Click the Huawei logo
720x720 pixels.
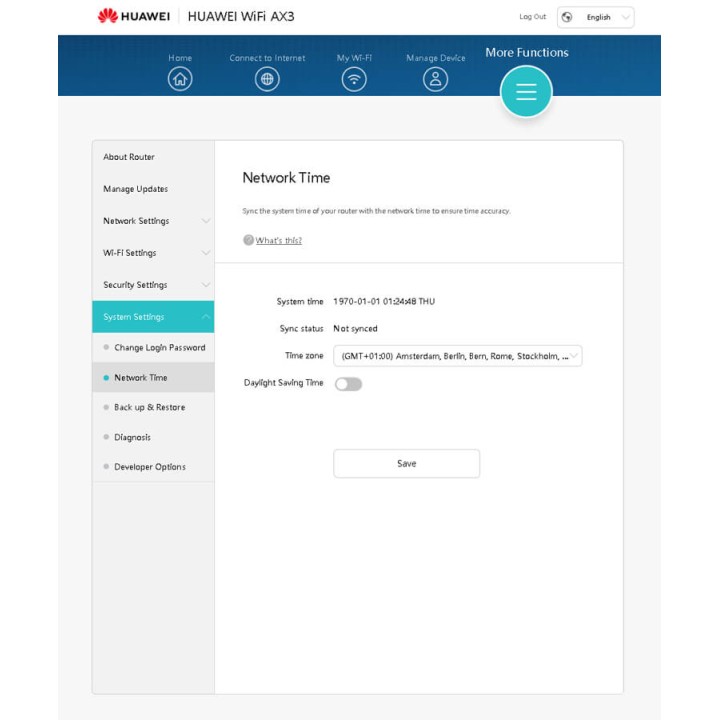(x=134, y=16)
